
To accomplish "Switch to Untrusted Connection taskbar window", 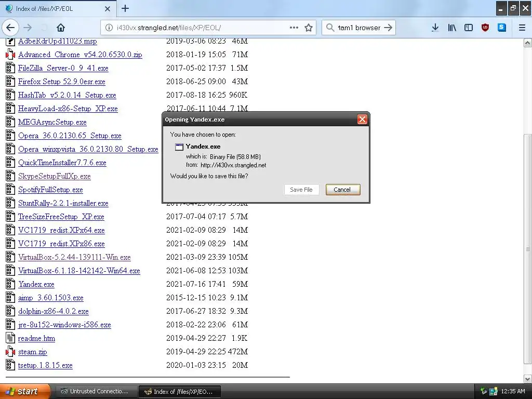I will pyautogui.click(x=96, y=392).
